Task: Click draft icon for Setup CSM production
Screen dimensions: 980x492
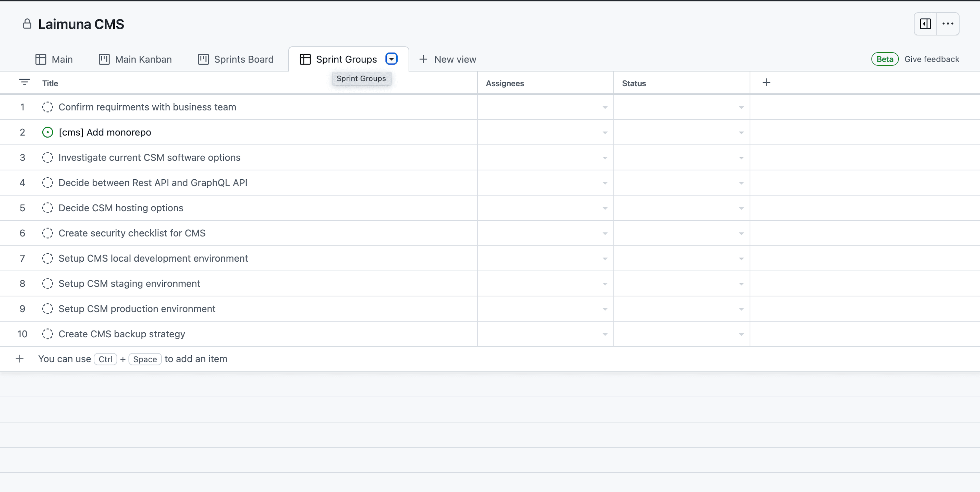Action: pos(47,309)
